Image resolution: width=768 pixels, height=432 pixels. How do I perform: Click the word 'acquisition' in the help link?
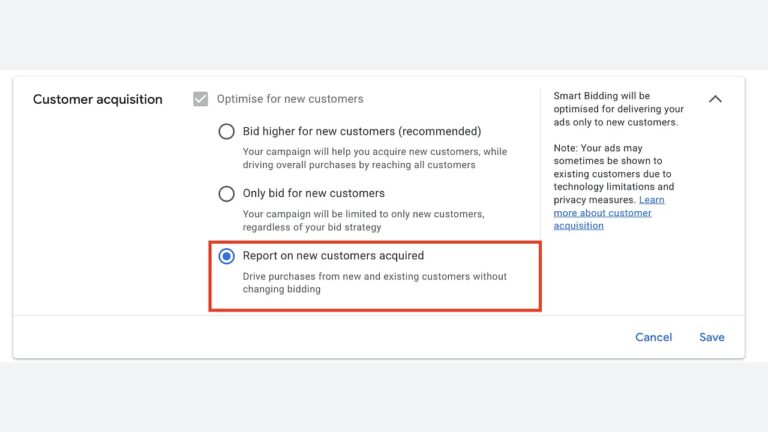(578, 226)
